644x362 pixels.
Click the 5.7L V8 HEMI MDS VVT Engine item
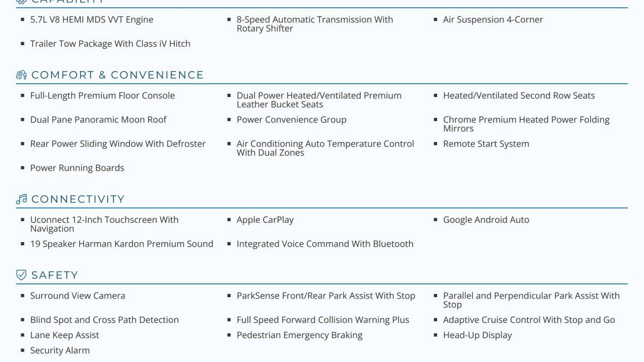click(x=92, y=19)
